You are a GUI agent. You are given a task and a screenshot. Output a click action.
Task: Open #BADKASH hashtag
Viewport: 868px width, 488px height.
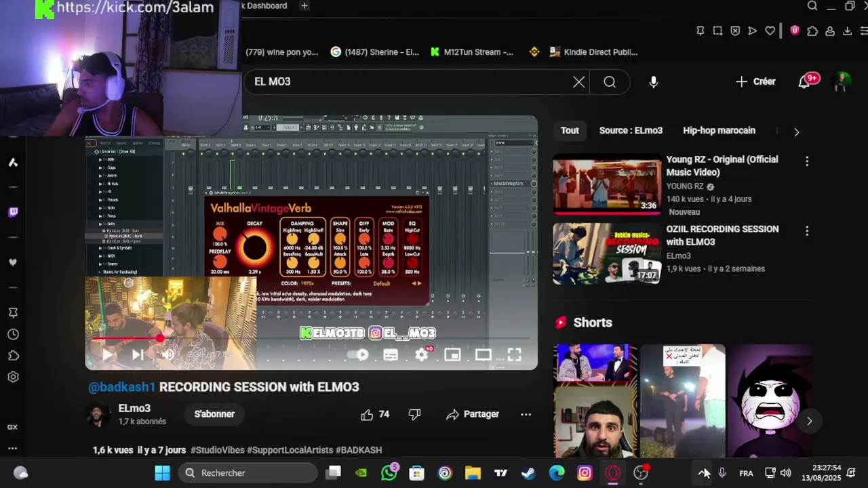click(359, 450)
